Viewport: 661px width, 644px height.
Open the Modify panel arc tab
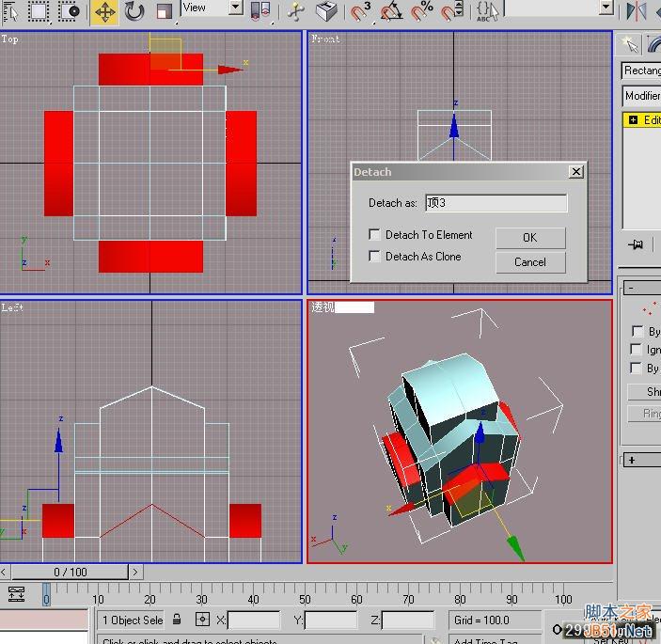point(653,44)
